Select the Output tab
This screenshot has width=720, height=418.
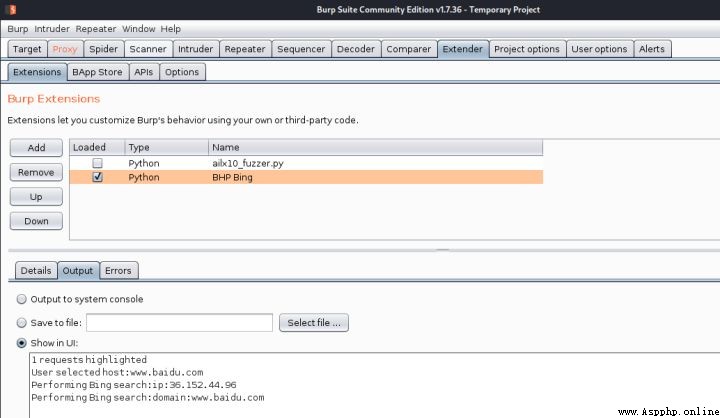point(78,271)
